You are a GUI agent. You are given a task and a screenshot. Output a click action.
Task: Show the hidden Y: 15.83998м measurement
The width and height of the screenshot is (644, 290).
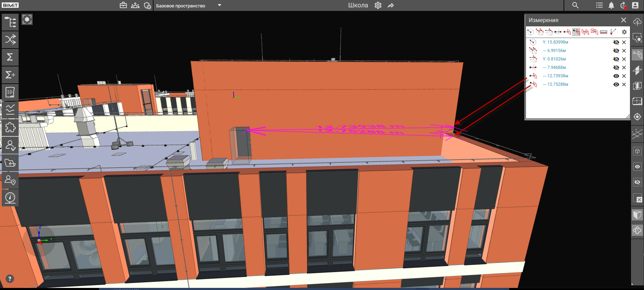(616, 42)
